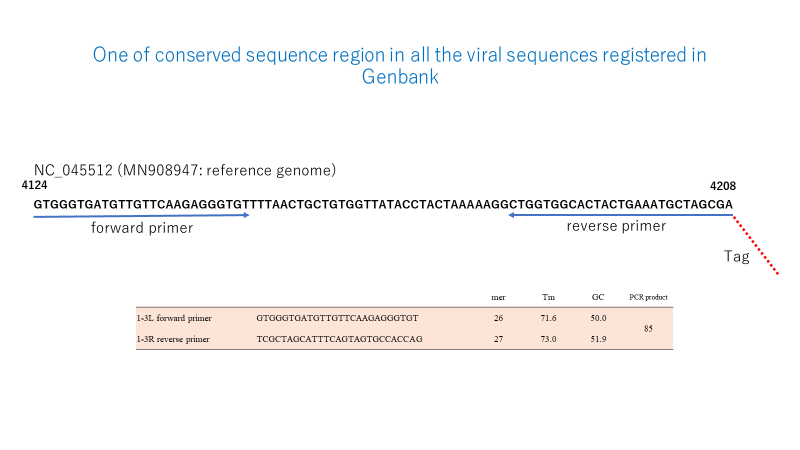Select the bold nucleotide sequence line
This screenshot has width=800, height=450.
383,205
